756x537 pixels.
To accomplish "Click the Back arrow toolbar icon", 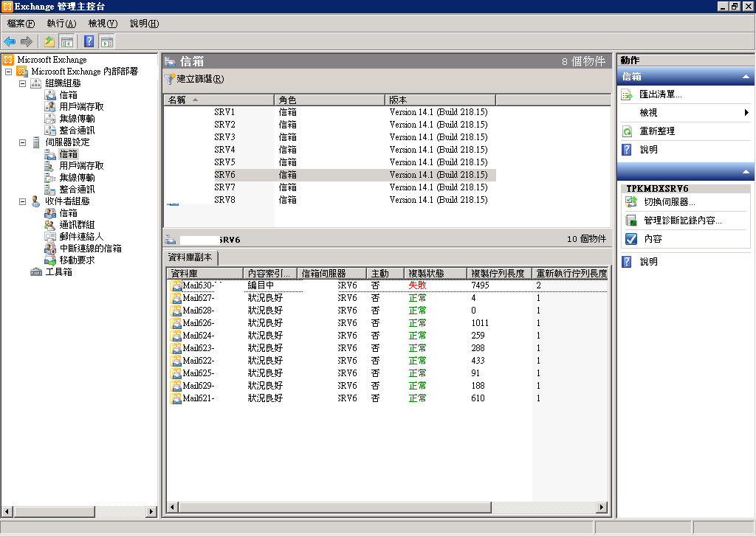I will point(10,42).
